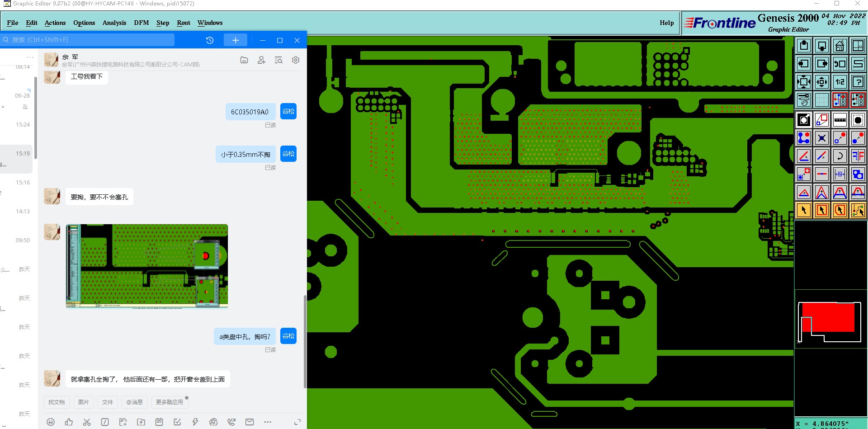The image size is (868, 429).
Task: Click the chat message scrollbar
Action: [x=305, y=341]
